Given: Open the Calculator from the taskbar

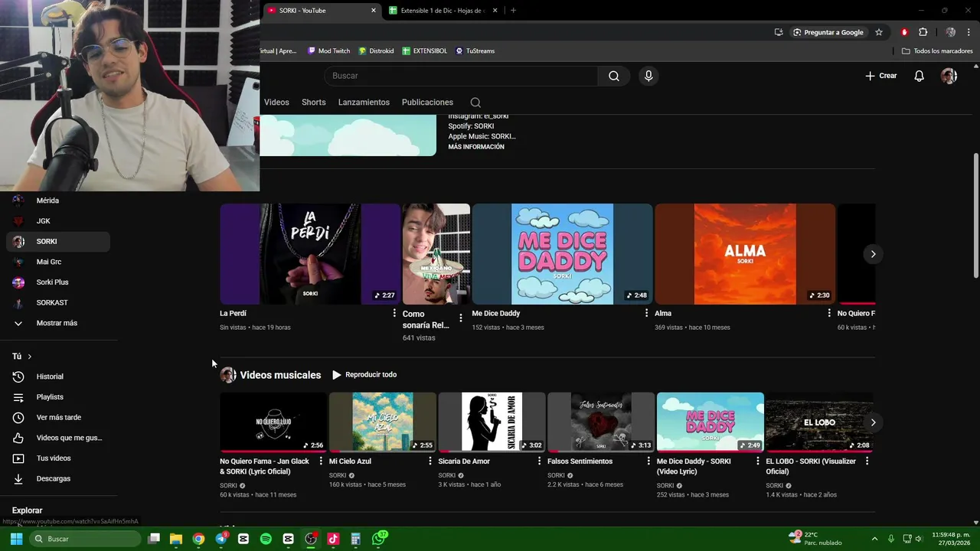Looking at the screenshot, I should (x=355, y=539).
